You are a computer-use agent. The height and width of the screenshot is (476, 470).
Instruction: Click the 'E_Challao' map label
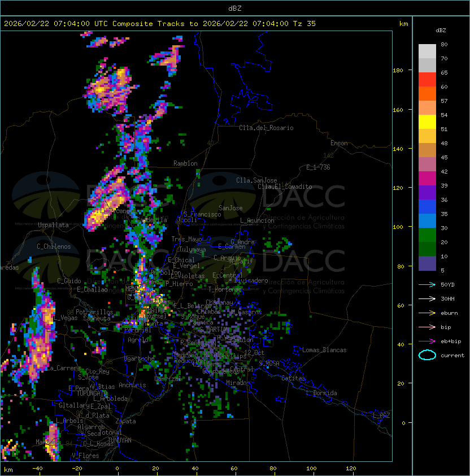[x=92, y=289]
